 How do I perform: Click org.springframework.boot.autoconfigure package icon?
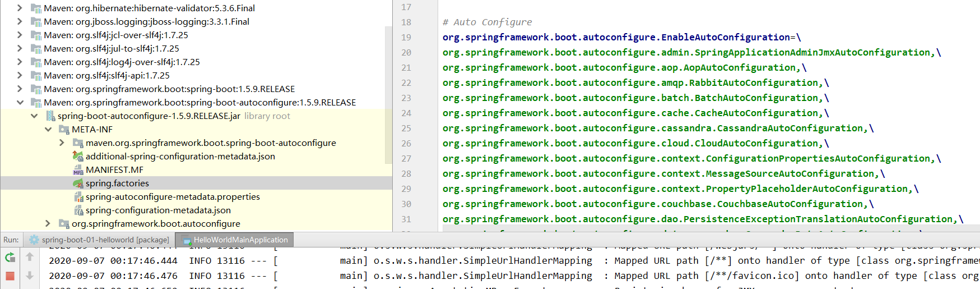click(64, 224)
